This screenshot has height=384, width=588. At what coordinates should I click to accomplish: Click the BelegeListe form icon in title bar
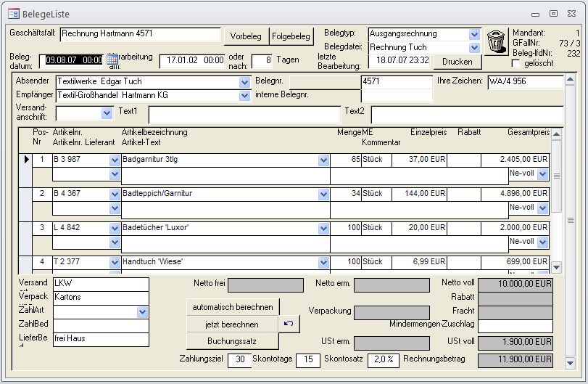pyautogui.click(x=14, y=14)
